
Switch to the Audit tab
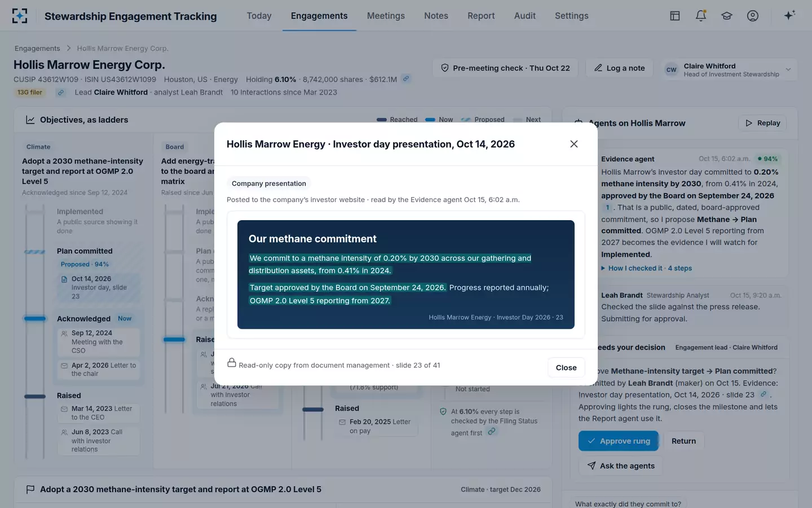pyautogui.click(x=524, y=16)
